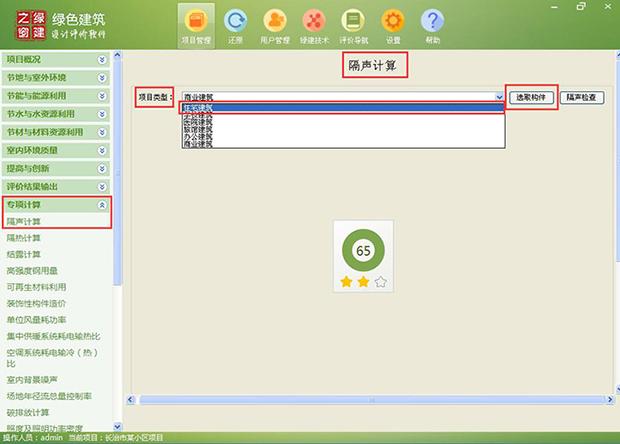
Task: Click horizontal scrollbar left arrow
Action: click(131, 400)
